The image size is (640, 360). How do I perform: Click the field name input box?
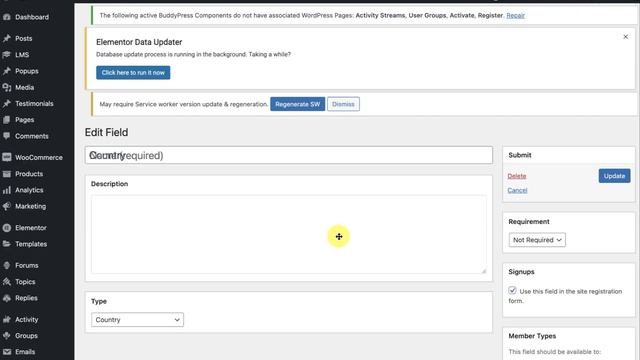(289, 156)
